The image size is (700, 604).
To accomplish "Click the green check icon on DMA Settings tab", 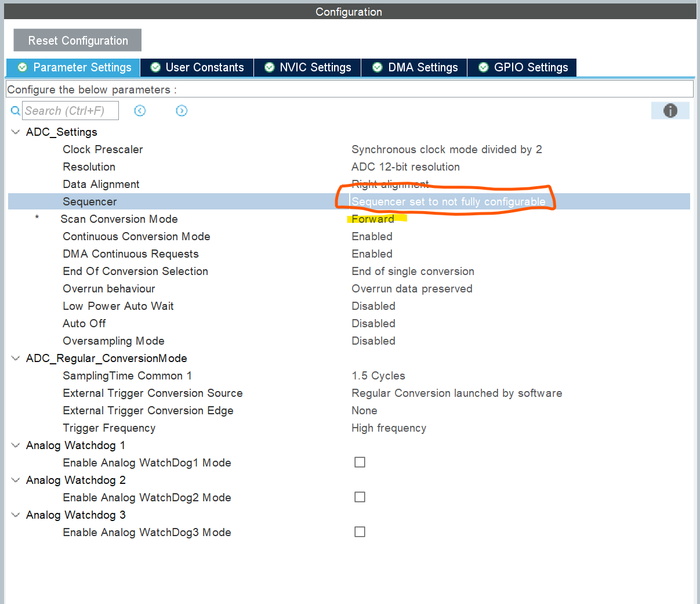I will pos(379,67).
